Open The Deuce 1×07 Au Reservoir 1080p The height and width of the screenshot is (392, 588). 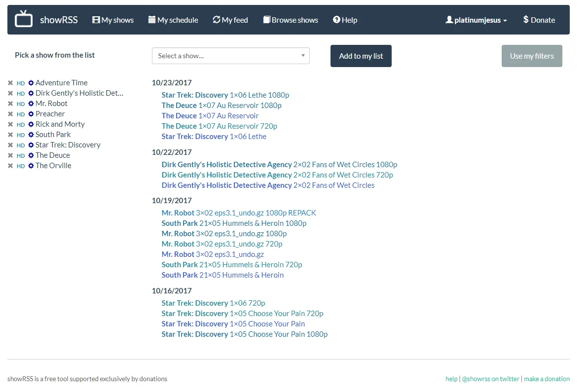pyautogui.click(x=221, y=106)
